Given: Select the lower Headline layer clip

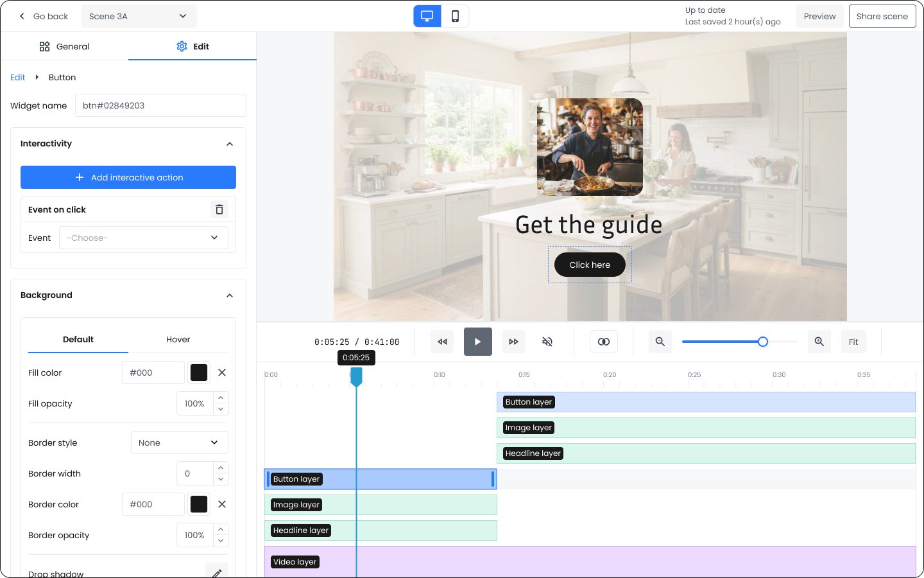Looking at the screenshot, I should (381, 530).
